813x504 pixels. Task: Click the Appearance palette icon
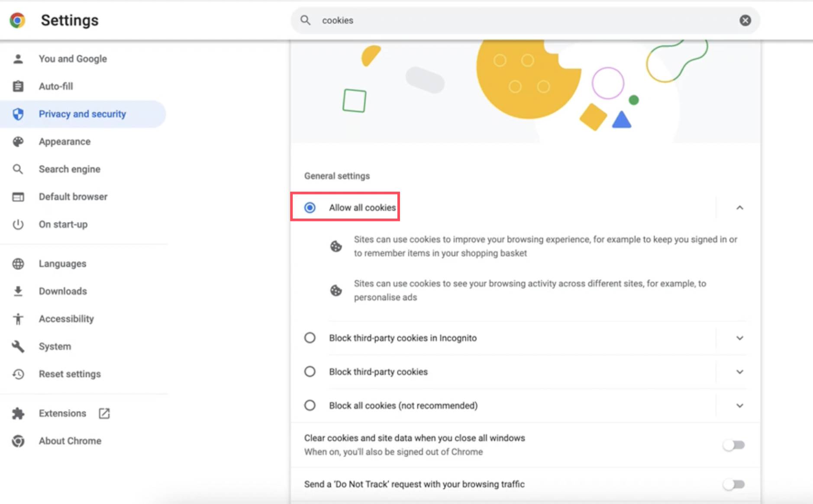(x=18, y=142)
